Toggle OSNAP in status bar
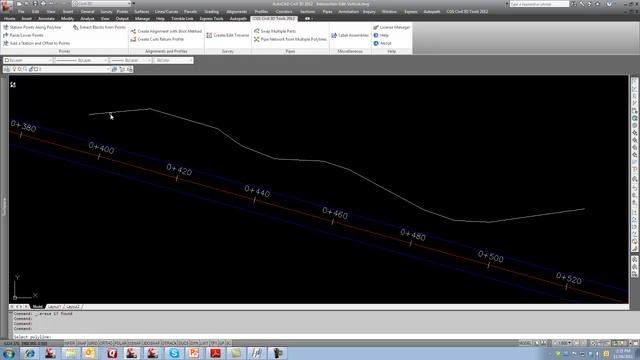This screenshot has height=360, width=640. pyautogui.click(x=134, y=343)
